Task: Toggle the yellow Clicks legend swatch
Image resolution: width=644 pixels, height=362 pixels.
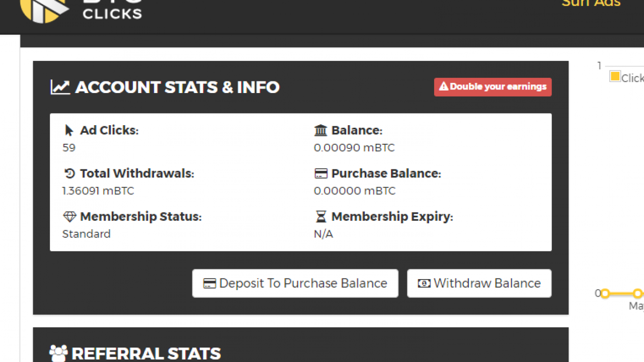Action: pos(615,76)
